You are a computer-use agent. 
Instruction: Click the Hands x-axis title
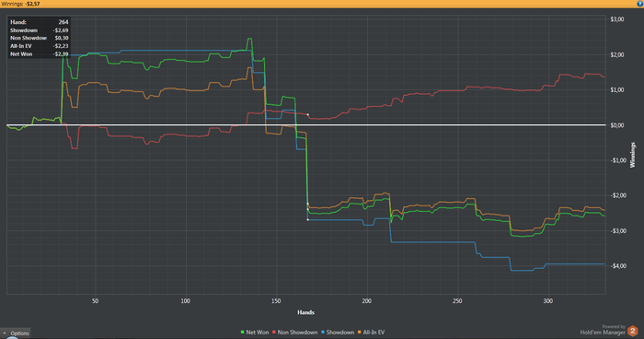click(305, 312)
